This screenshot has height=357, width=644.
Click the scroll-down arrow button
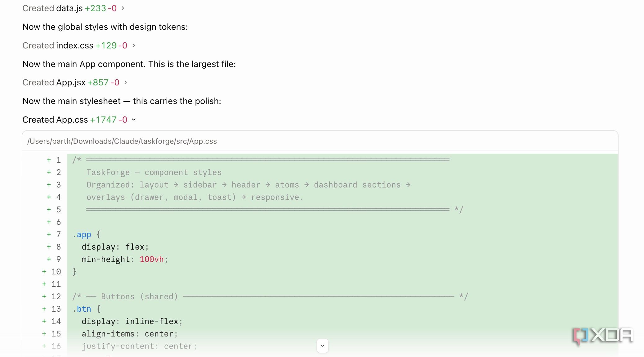(x=323, y=346)
